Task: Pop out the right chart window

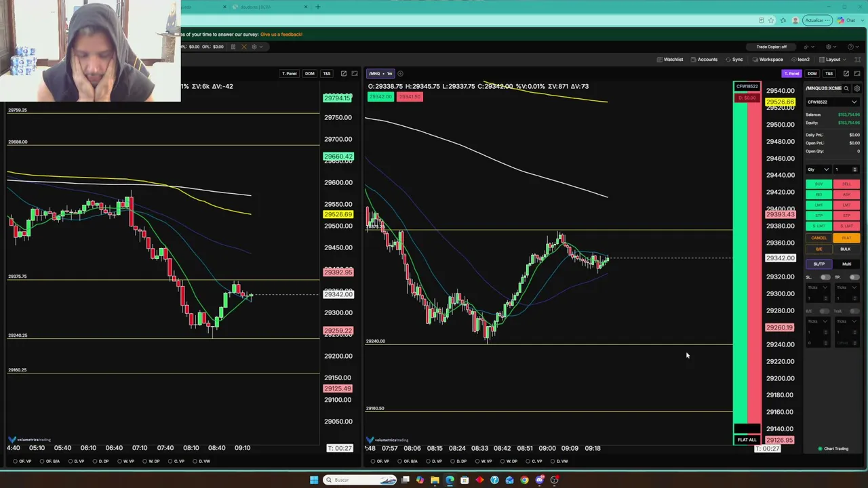Action: click(846, 73)
